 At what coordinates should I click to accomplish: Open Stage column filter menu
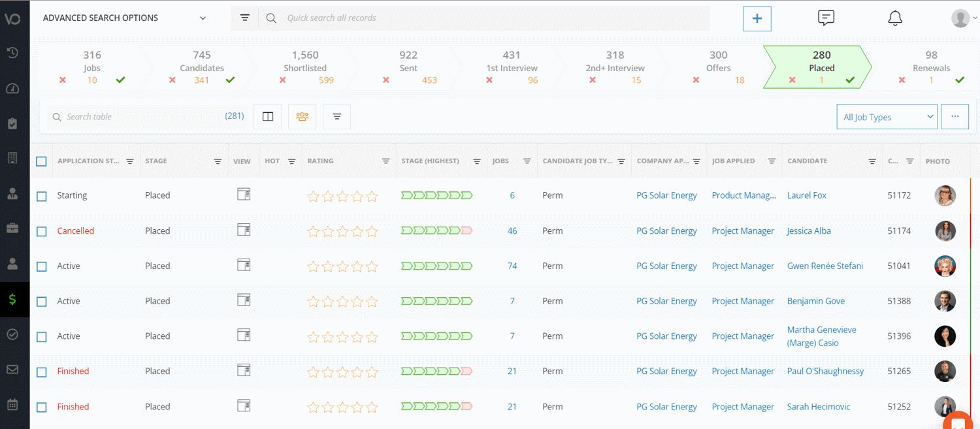click(x=218, y=161)
